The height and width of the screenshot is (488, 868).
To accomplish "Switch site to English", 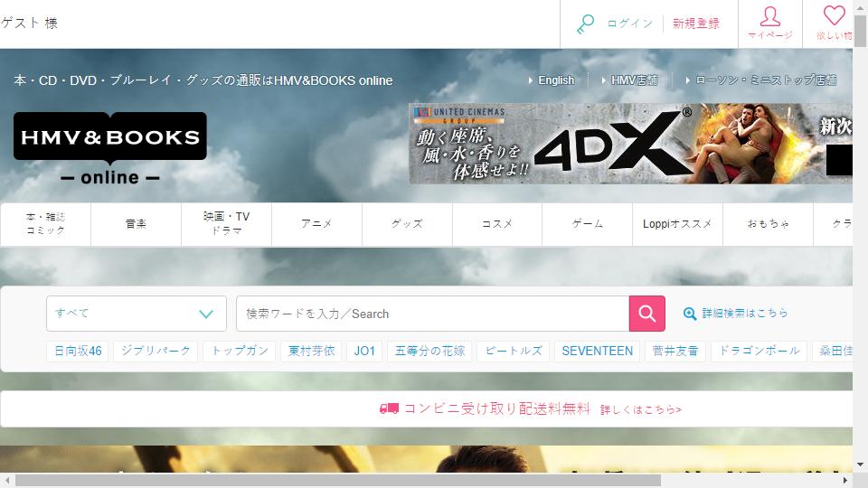I will tap(556, 80).
